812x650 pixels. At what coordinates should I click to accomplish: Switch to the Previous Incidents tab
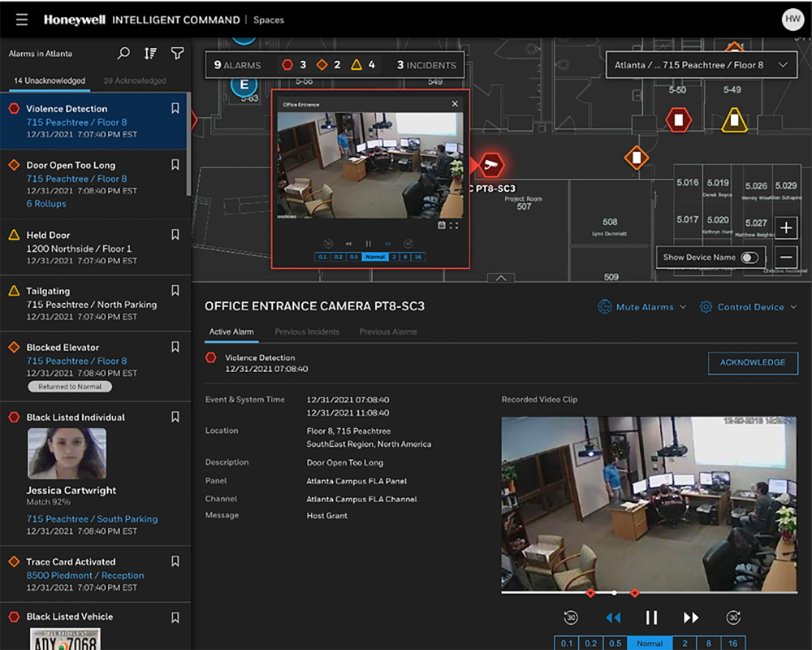(307, 331)
